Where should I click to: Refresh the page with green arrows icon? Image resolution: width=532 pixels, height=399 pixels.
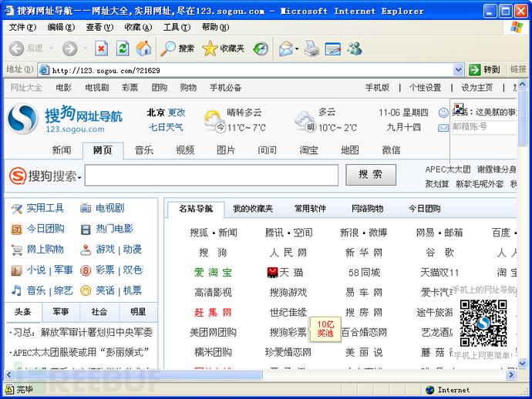click(x=123, y=49)
